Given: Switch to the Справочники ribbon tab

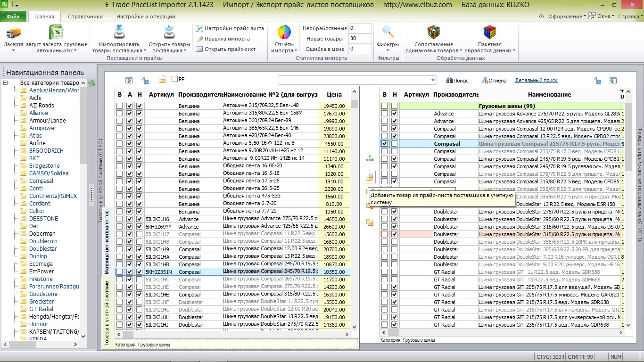Looking at the screenshot, I should (x=85, y=16).
